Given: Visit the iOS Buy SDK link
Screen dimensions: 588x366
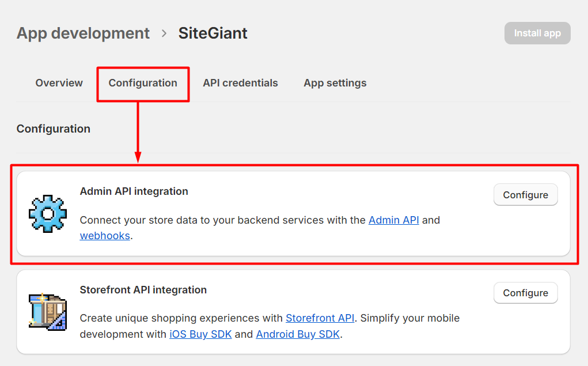Looking at the screenshot, I should 200,334.
